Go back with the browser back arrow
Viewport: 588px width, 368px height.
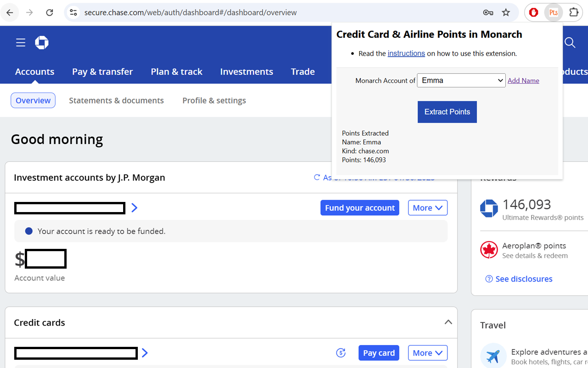click(x=10, y=12)
